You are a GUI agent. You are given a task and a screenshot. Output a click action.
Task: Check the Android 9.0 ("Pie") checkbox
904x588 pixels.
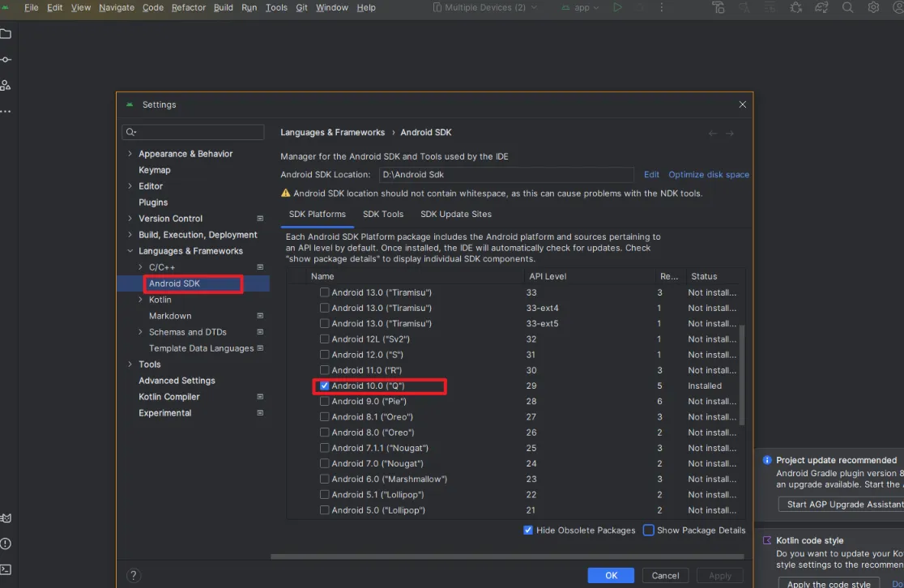325,402
